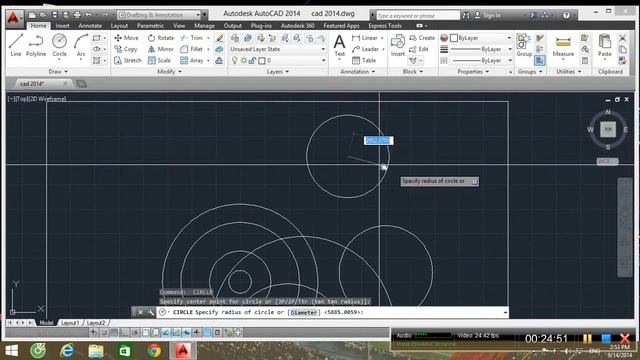This screenshot has height=360, width=640.
Task: Toggle layer 0 freeze sun icon
Action: coord(243,60)
